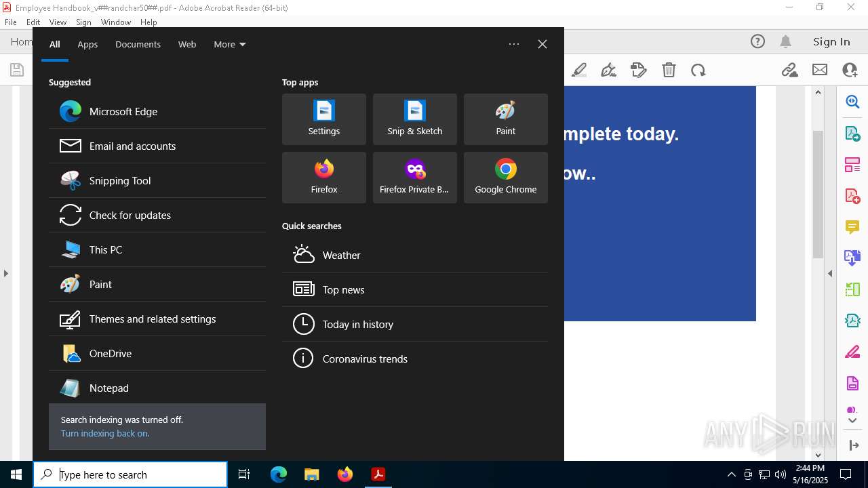This screenshot has width=868, height=488.
Task: Close the search panel with X
Action: pyautogui.click(x=542, y=44)
